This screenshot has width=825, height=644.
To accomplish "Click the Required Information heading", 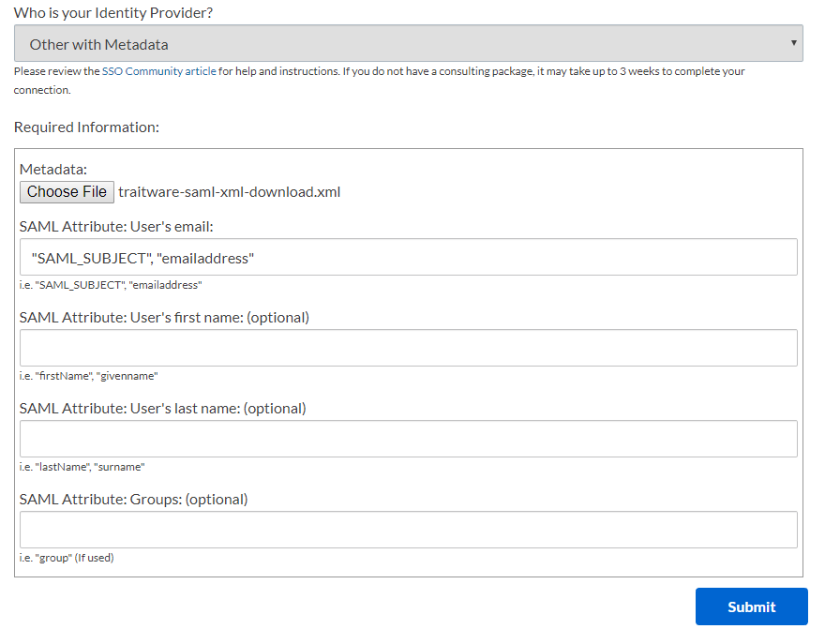I will tap(86, 127).
